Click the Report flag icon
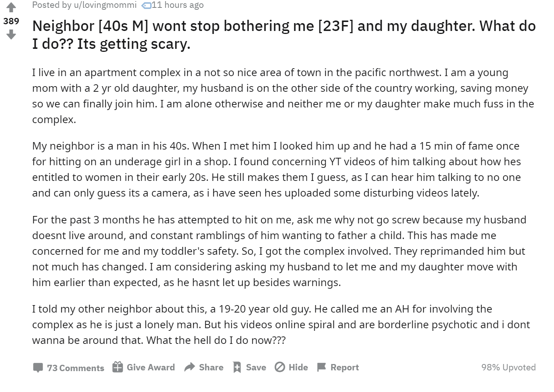This screenshot has height=392, width=554. tap(321, 367)
